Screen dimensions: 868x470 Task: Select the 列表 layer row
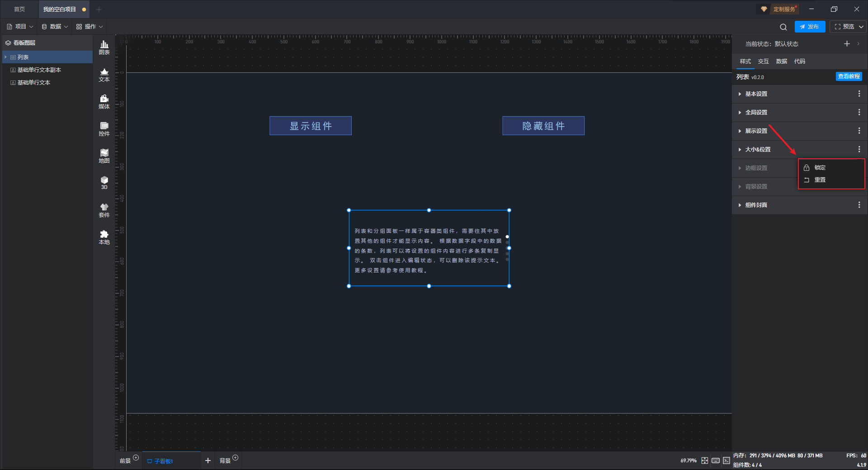click(x=47, y=57)
